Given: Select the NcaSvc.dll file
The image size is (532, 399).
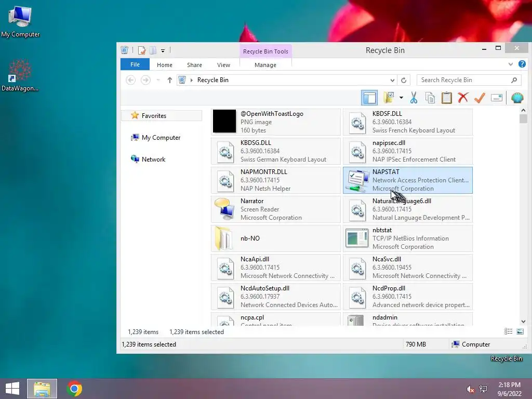Looking at the screenshot, I should [407, 268].
